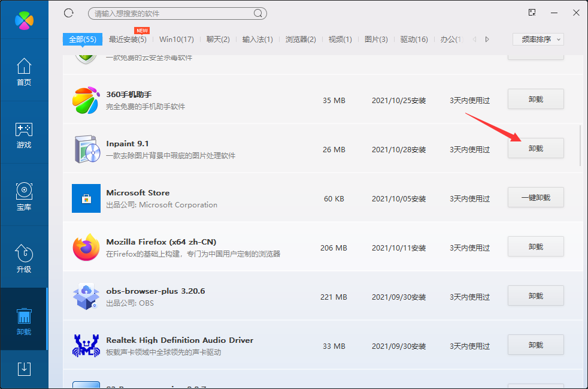Uninstall Realtek Audio Driver with its 卸载 button
Image resolution: width=588 pixels, height=389 pixels.
[x=536, y=345]
